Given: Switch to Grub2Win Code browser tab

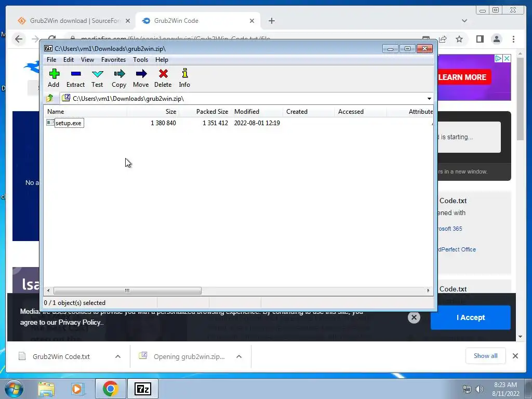Looking at the screenshot, I should (198, 21).
